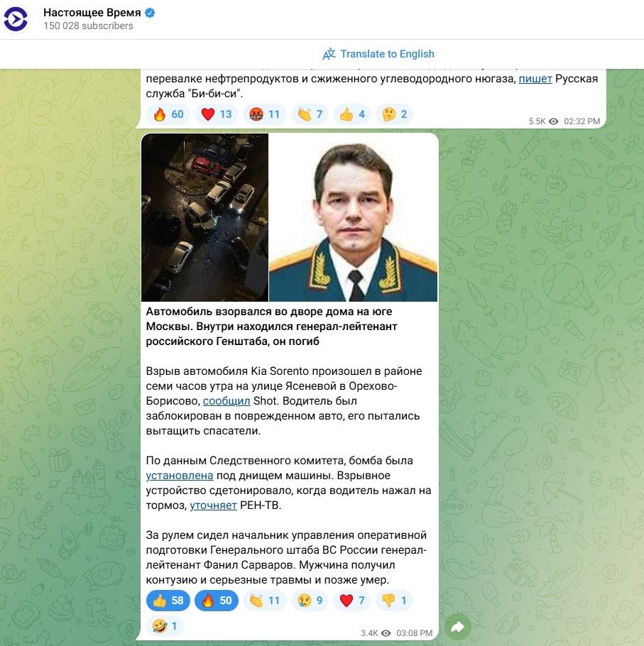The image size is (644, 646).
Task: Click the laughing emoji reaction with 1
Action: (165, 626)
